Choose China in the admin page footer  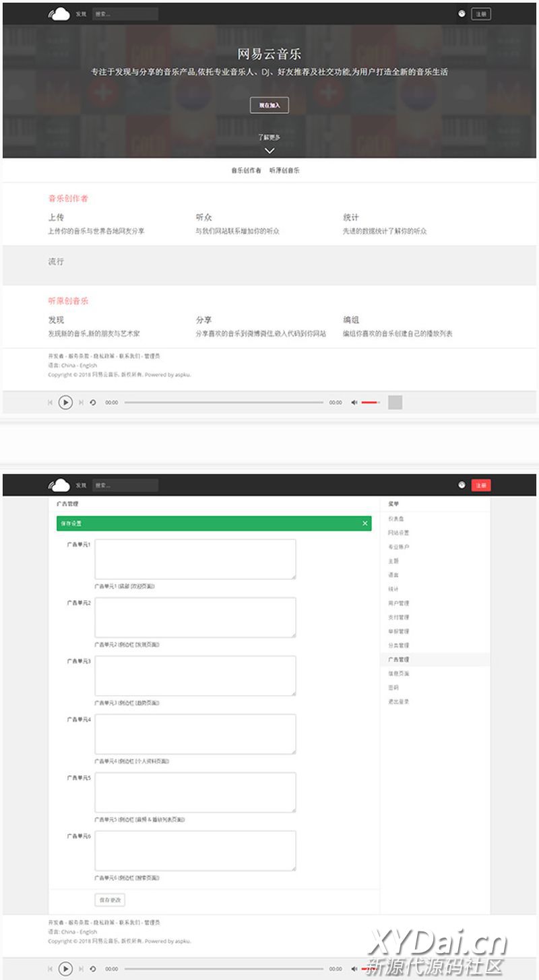pyautogui.click(x=69, y=932)
